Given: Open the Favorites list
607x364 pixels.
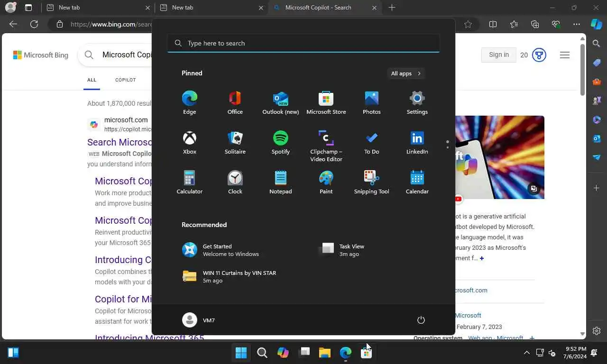Looking at the screenshot, I should click(x=514, y=24).
